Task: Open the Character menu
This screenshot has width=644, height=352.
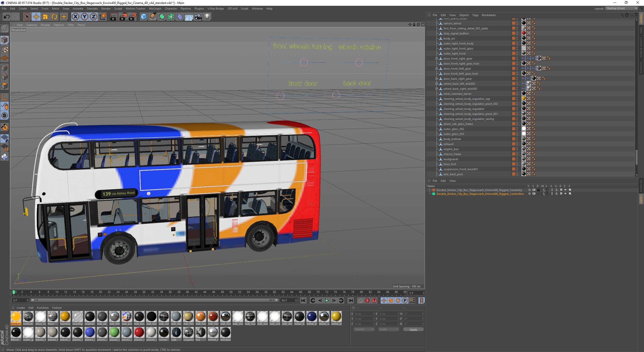Action: tap(171, 9)
